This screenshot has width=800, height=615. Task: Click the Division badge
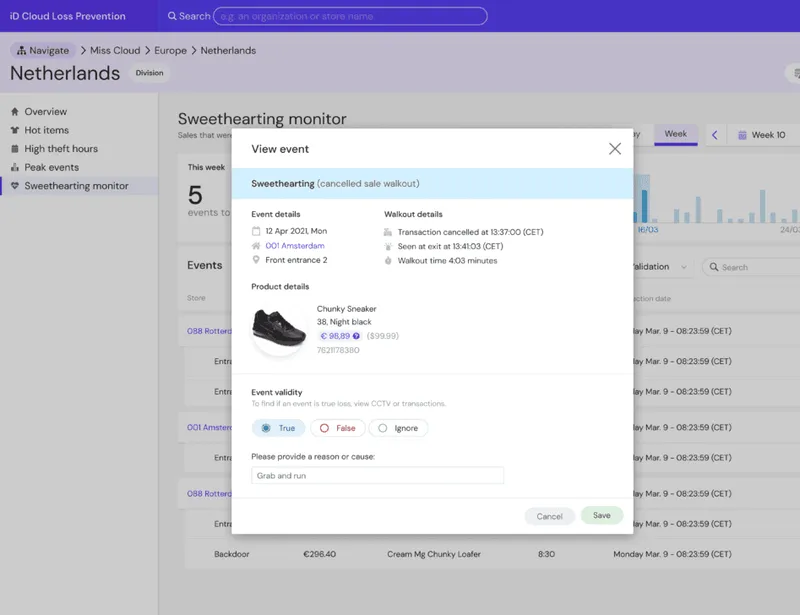[149, 73]
